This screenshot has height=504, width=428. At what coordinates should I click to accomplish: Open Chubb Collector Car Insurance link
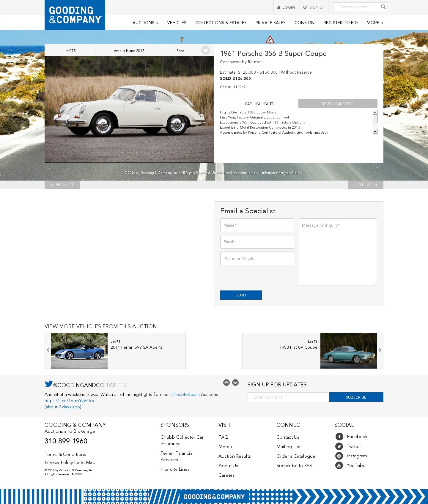(182, 440)
